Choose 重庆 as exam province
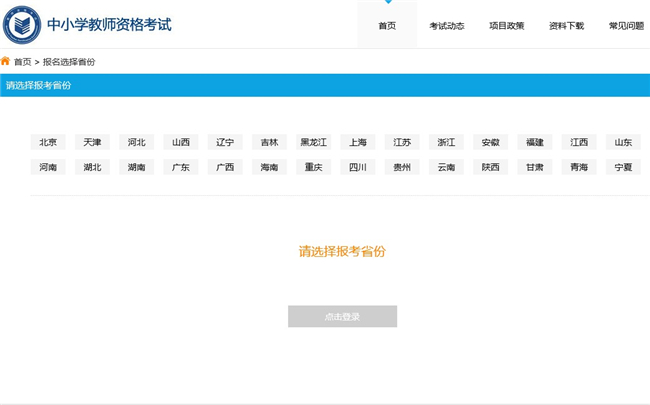 point(313,167)
